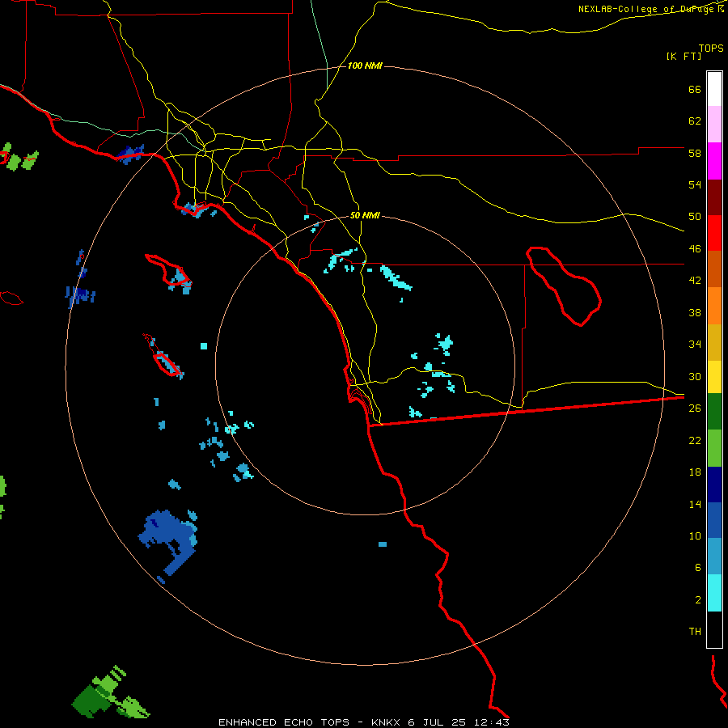The height and width of the screenshot is (728, 728).
Task: Select the dark red legend swatch
Action: coord(714,197)
